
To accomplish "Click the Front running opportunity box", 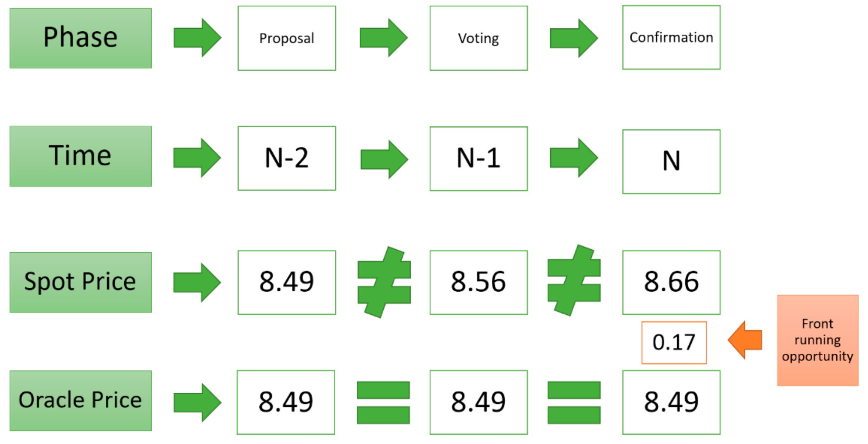I will point(818,340).
